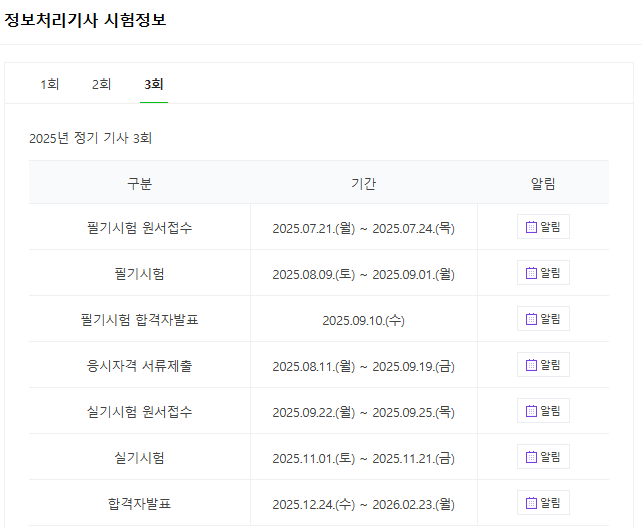The width and height of the screenshot is (642, 528).
Task: Click the 실기시험 원서접수 cell
Action: point(140,411)
